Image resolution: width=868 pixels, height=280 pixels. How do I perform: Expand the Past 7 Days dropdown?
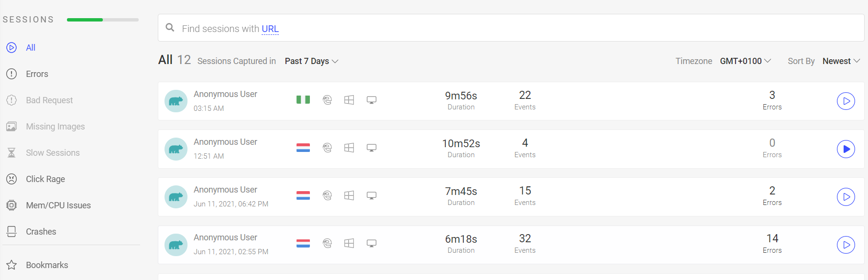click(x=311, y=61)
